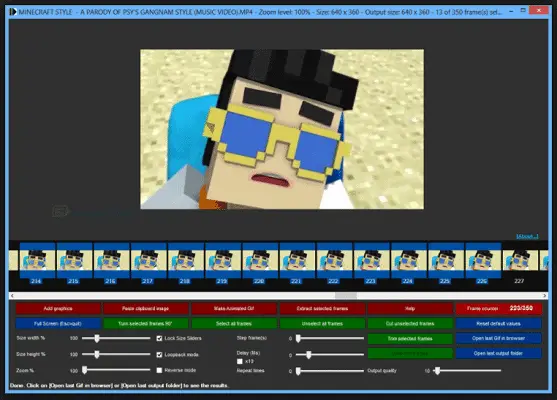Viewport: 557px width, 400px height.
Task: Open the Help button
Action: [410, 308]
